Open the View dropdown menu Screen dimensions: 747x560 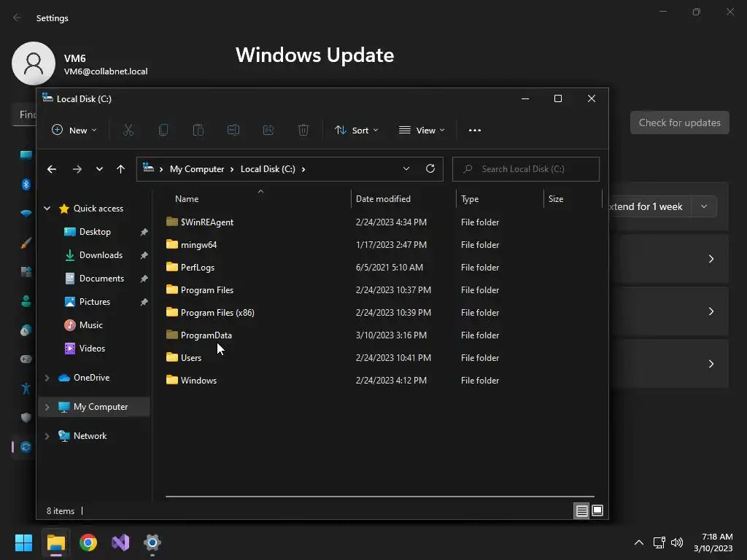(x=422, y=130)
